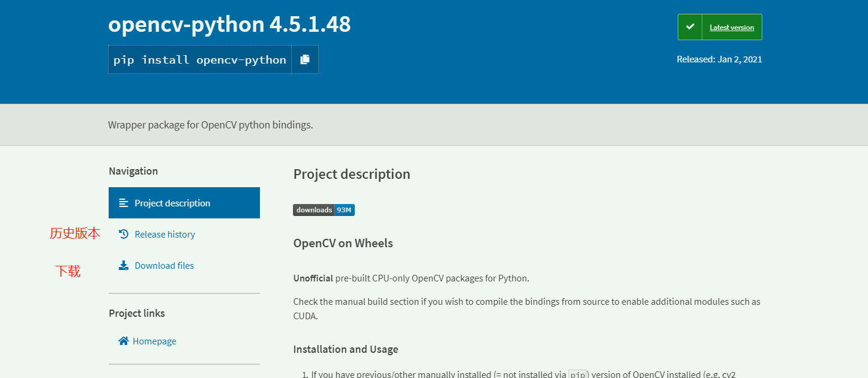Click the Released: Jan 2, 2021 text
The height and width of the screenshot is (378, 868).
tap(719, 59)
